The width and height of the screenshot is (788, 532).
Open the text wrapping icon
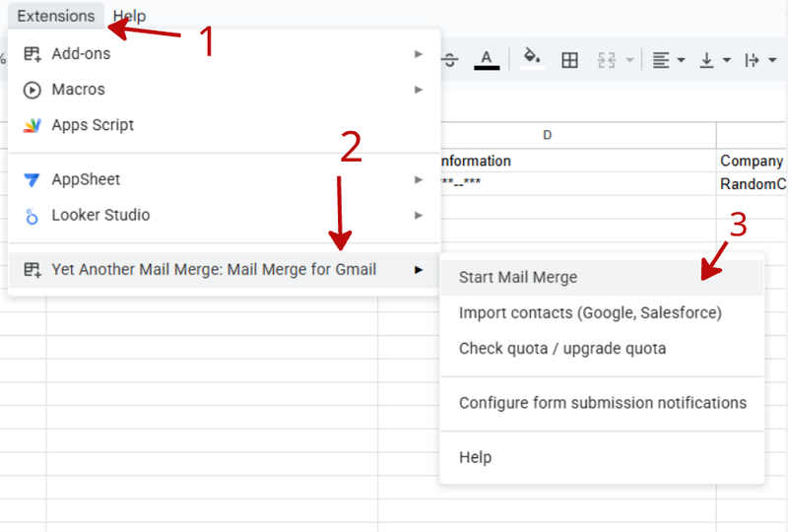pyautogui.click(x=753, y=60)
